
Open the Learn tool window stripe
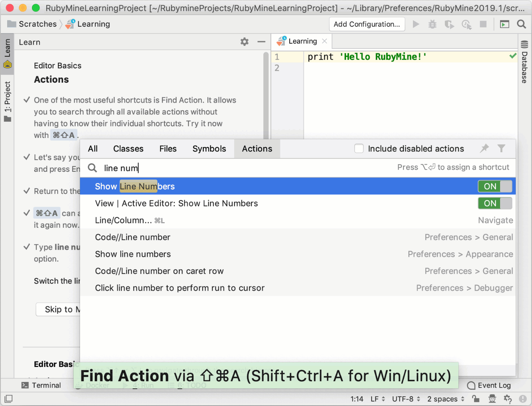(x=7, y=53)
